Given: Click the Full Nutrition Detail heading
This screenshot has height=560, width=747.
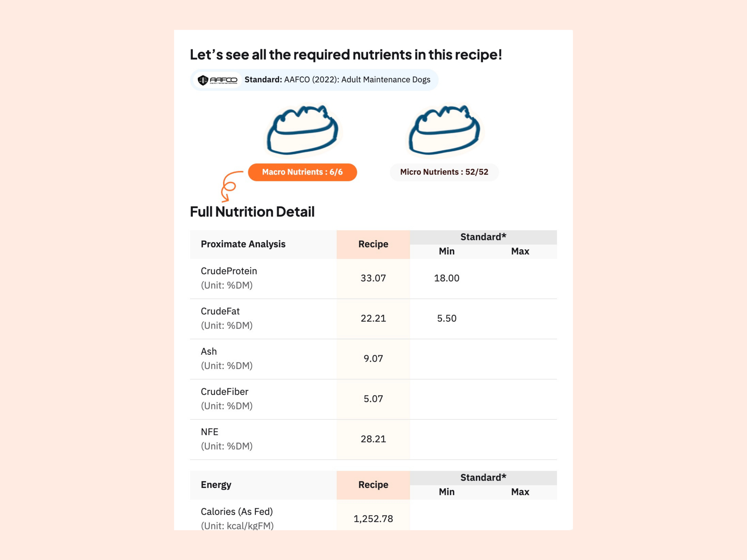Looking at the screenshot, I should click(252, 212).
